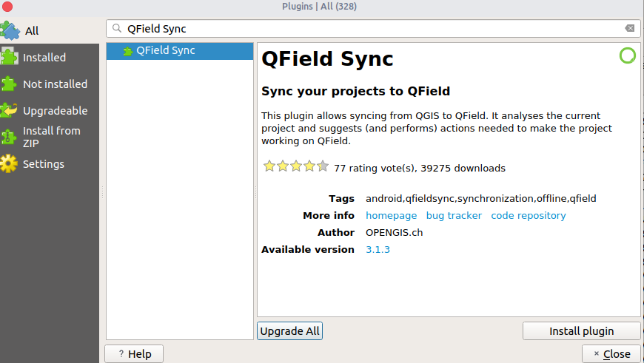The image size is (644, 363).
Task: Close the Plugins dialog with Close button
Action: 612,354
